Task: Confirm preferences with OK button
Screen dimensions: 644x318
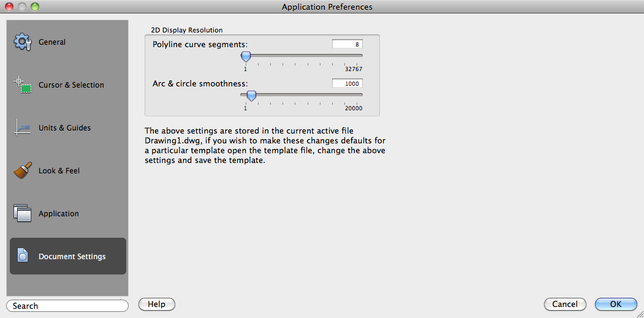Action: coord(616,304)
